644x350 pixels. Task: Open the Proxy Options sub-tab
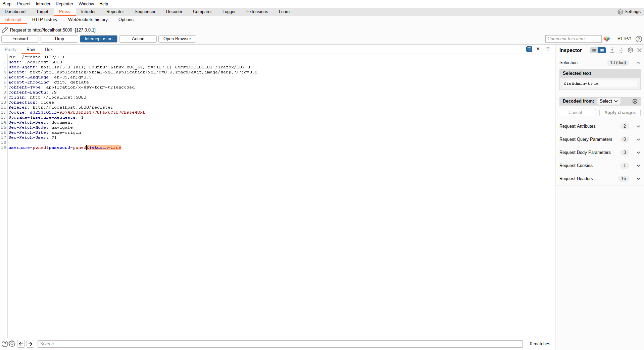pyautogui.click(x=126, y=20)
